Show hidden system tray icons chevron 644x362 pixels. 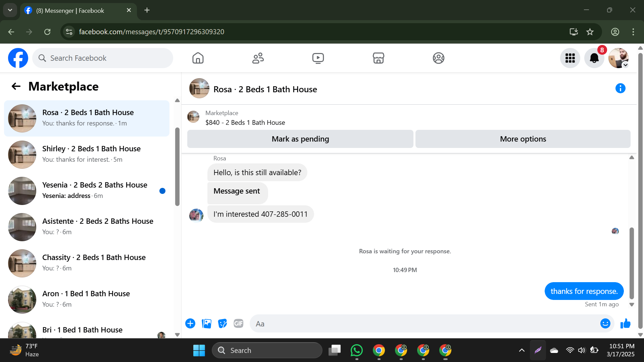522,350
